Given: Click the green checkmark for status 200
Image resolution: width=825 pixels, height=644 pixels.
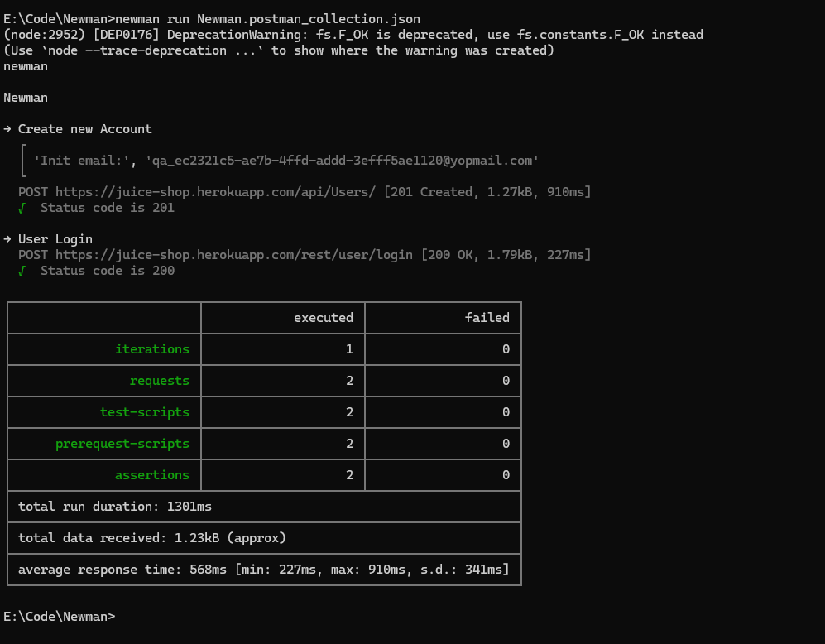Looking at the screenshot, I should pyautogui.click(x=22, y=271).
